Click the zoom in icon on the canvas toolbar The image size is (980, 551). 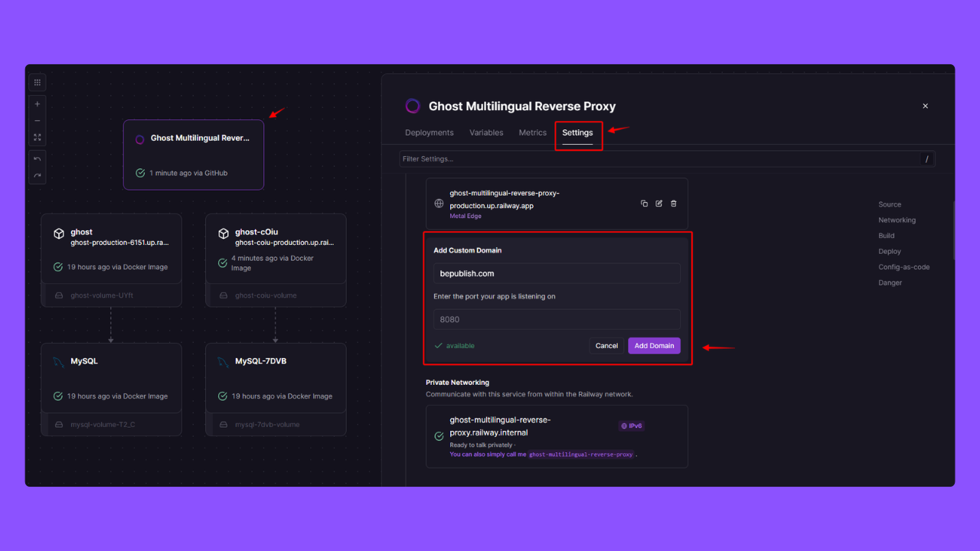pos(37,103)
